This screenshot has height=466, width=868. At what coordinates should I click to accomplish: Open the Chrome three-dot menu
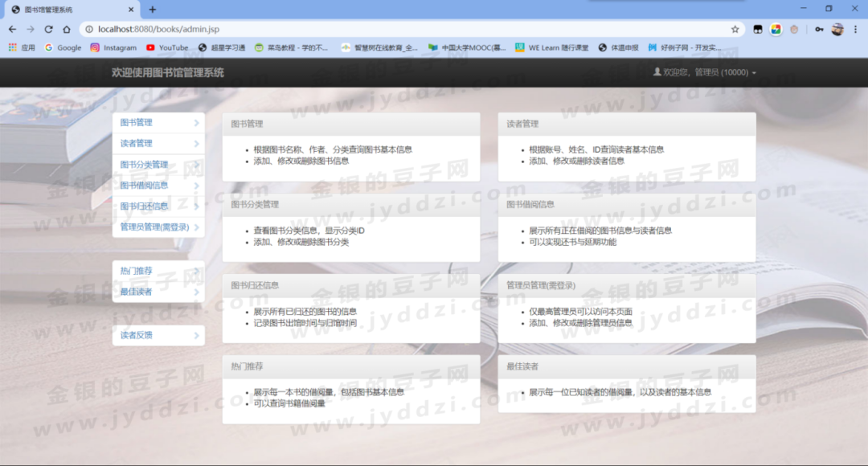pos(855,30)
